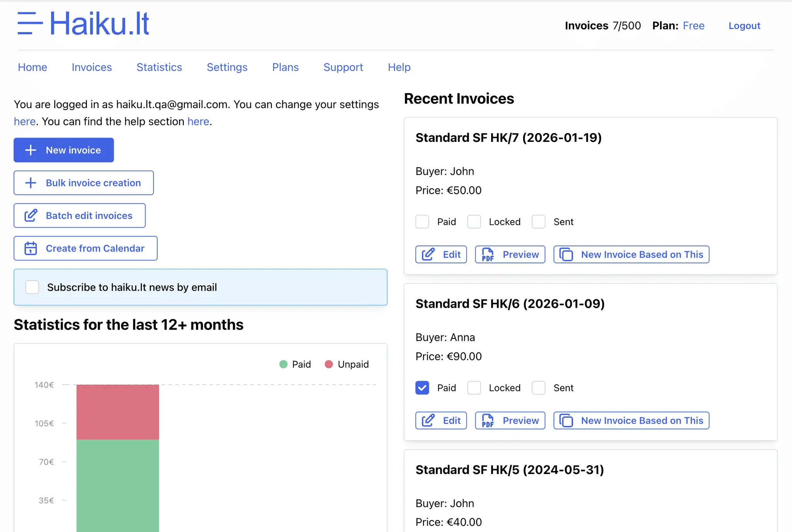Click the Standard SF HK/6 (2026-01-09) title
Screen dimensions: 792x532
click(510, 304)
